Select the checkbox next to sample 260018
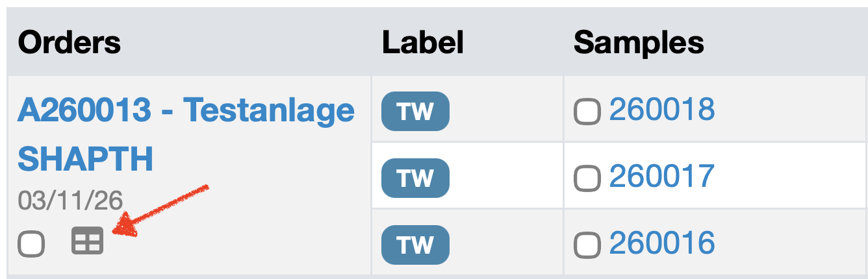868x279 pixels. click(x=587, y=112)
